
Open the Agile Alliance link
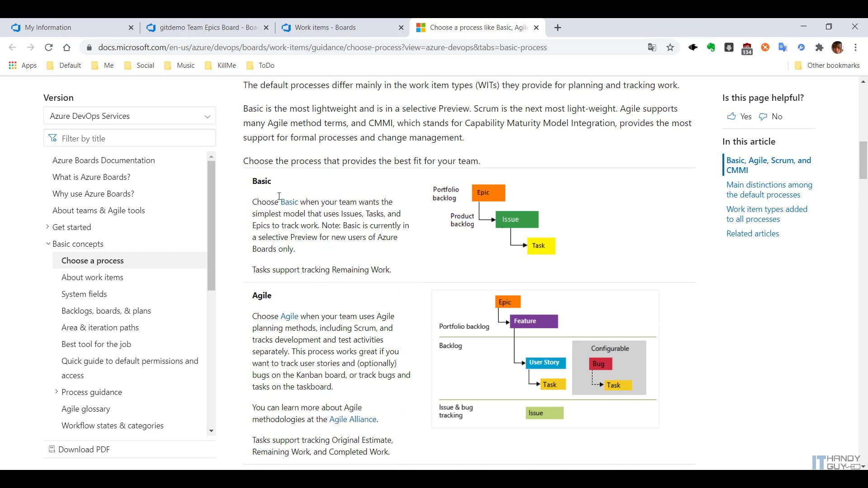click(x=353, y=419)
